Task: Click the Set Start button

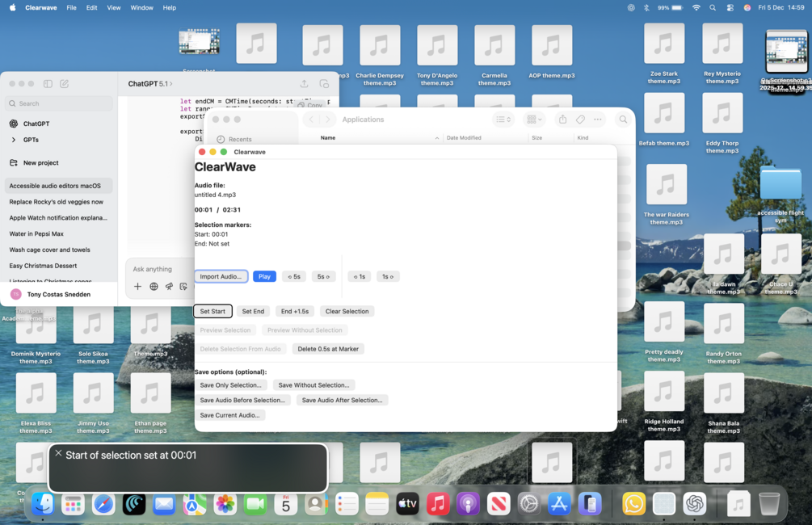Action: click(212, 311)
